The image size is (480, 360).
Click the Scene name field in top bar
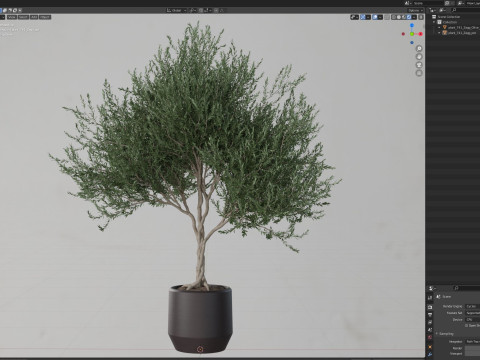click(429, 3)
